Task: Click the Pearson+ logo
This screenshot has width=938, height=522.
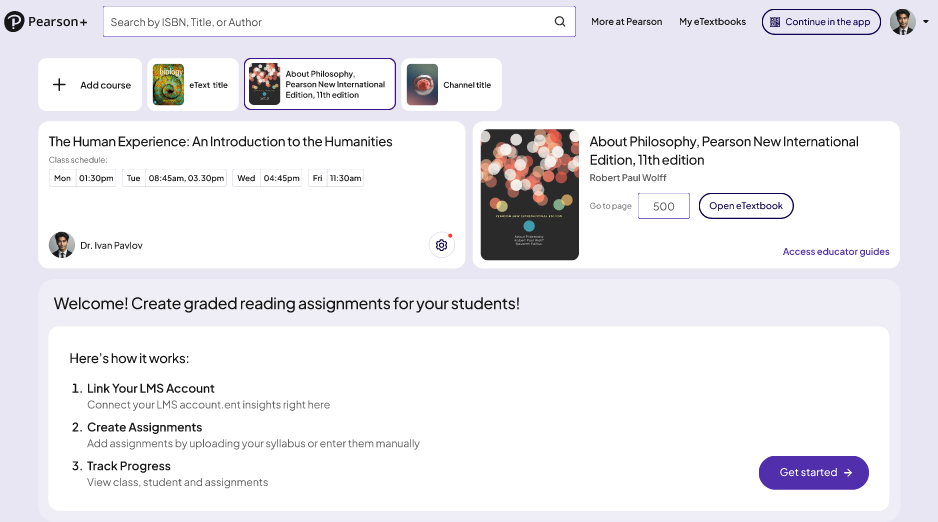Action: point(46,22)
